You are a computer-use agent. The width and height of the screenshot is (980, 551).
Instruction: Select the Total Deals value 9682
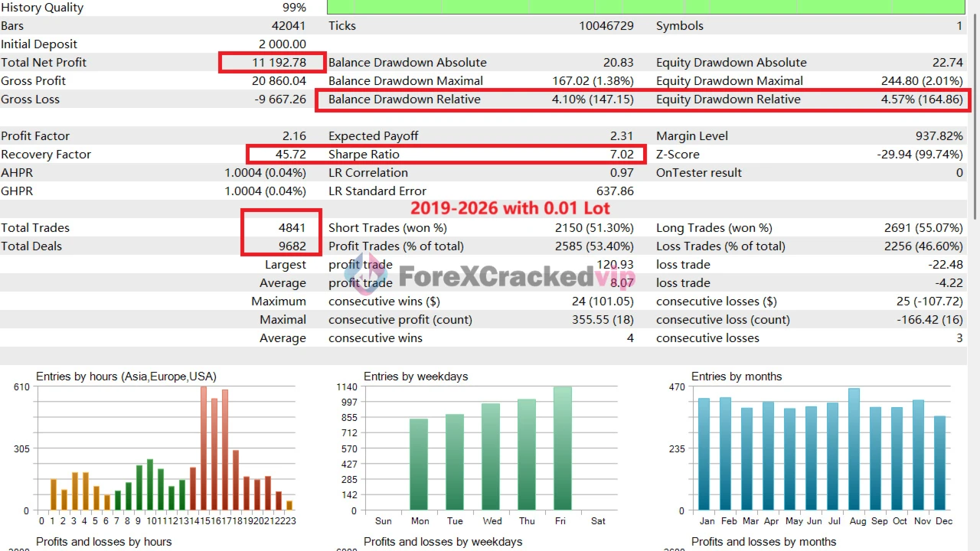click(x=292, y=246)
